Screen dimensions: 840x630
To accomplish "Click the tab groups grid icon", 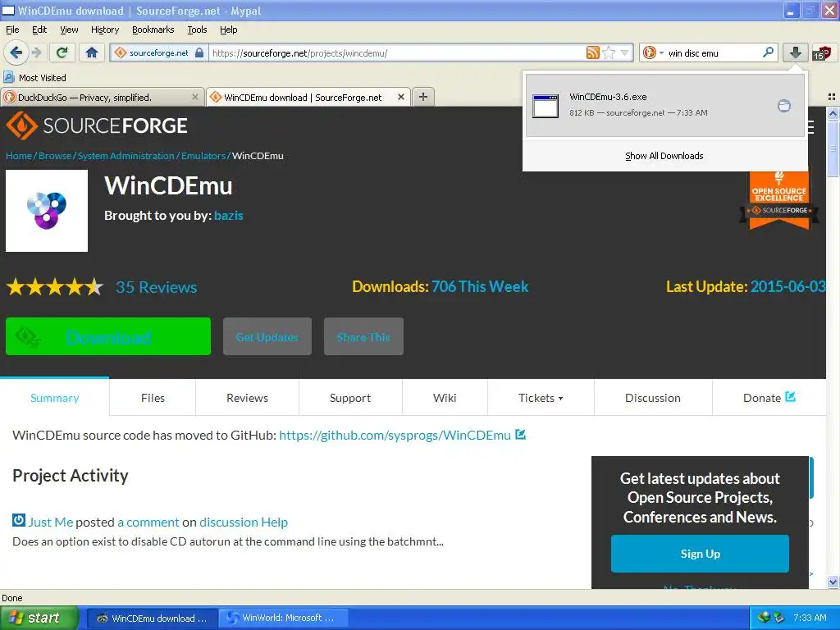I will click(832, 97).
